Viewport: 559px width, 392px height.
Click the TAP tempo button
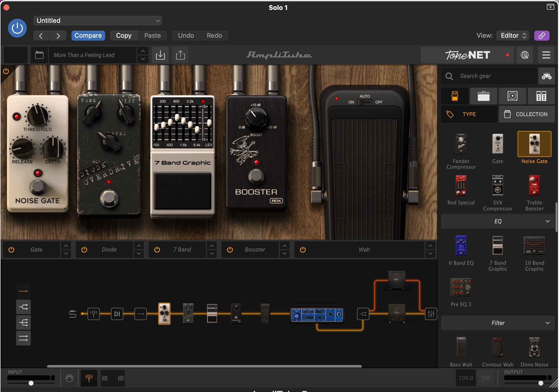(485, 378)
